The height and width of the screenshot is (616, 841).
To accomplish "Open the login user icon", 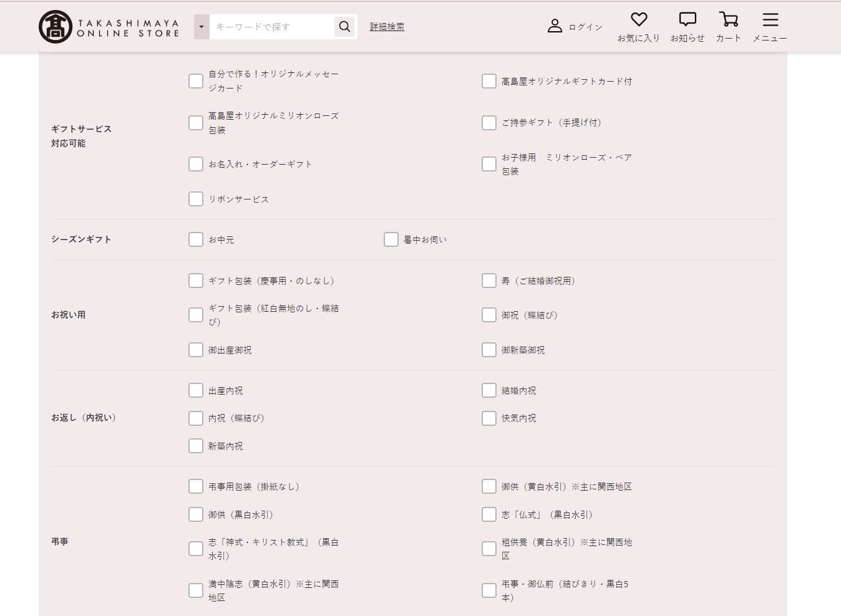I will [x=555, y=26].
